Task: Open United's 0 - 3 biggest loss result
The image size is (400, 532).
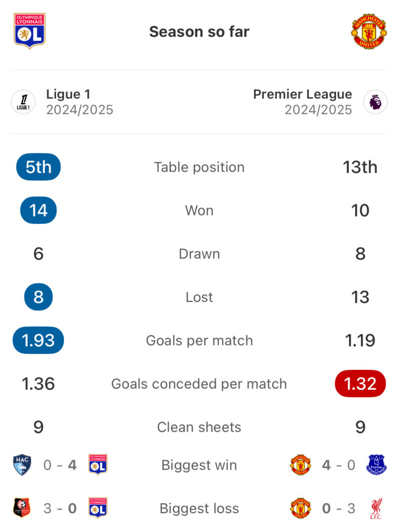Action: coord(339,508)
